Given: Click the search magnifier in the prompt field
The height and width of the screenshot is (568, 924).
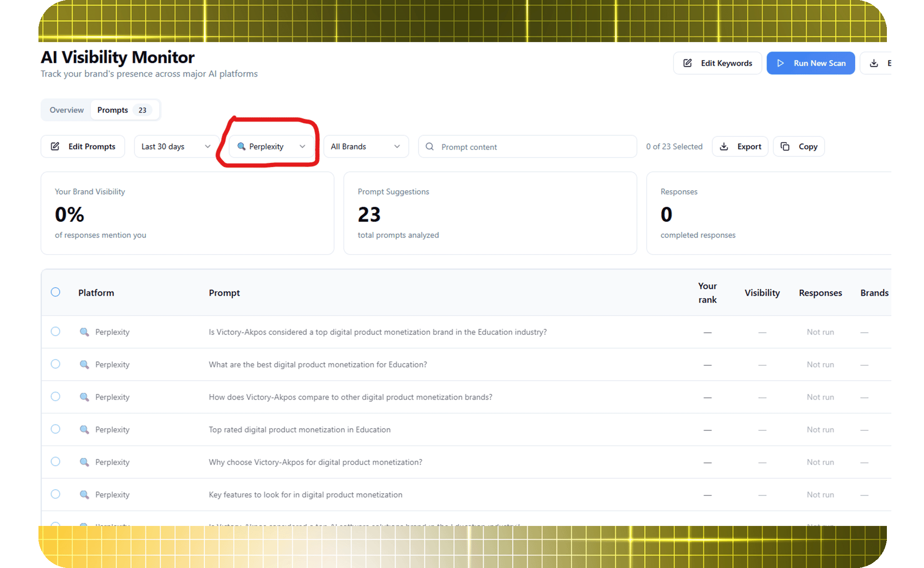Looking at the screenshot, I should 429,146.
